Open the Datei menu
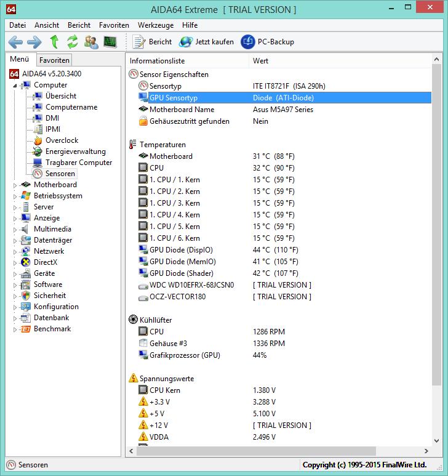This screenshot has width=448, height=476. 18,25
